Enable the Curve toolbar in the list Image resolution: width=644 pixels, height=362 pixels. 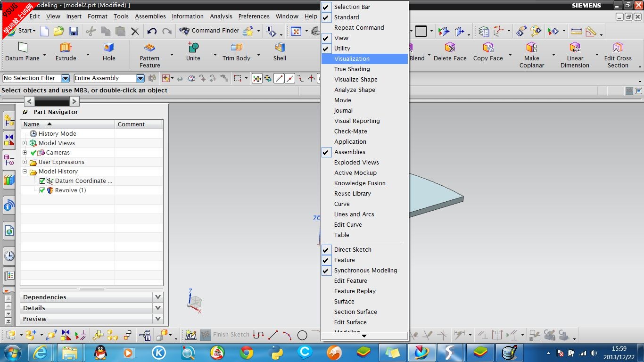tap(364, 204)
